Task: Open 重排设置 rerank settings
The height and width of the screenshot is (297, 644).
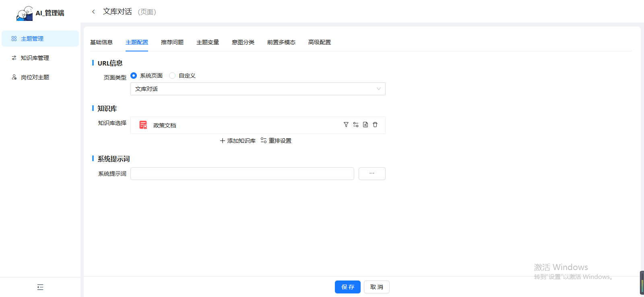Action: (x=276, y=141)
